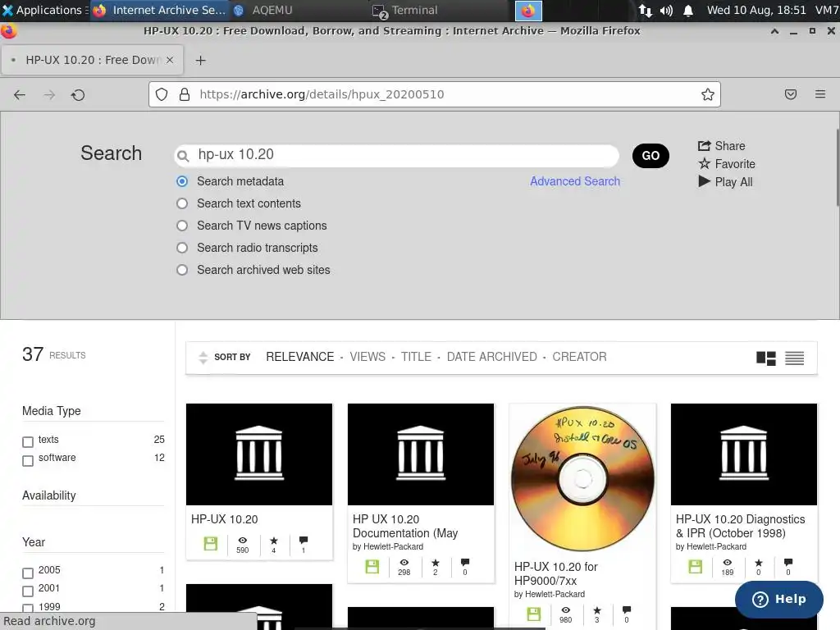Open the tracking protection shield icon
840x630 pixels.
click(162, 95)
